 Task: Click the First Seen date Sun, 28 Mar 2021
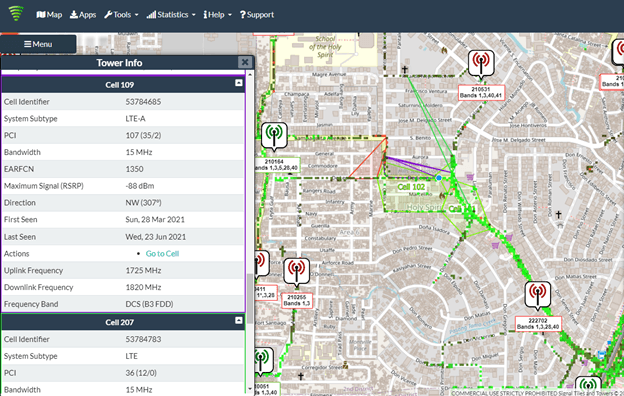click(x=155, y=220)
